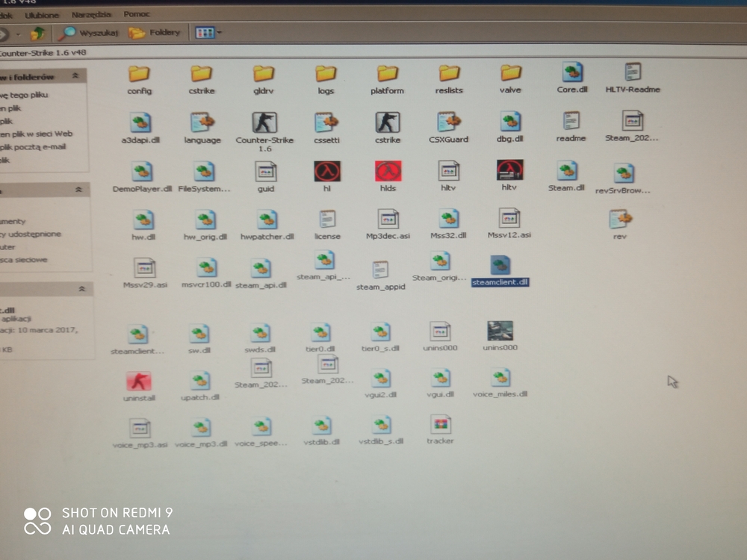The height and width of the screenshot is (560, 747).
Task: Toggle the Foldery toolbar button
Action: 155,33
